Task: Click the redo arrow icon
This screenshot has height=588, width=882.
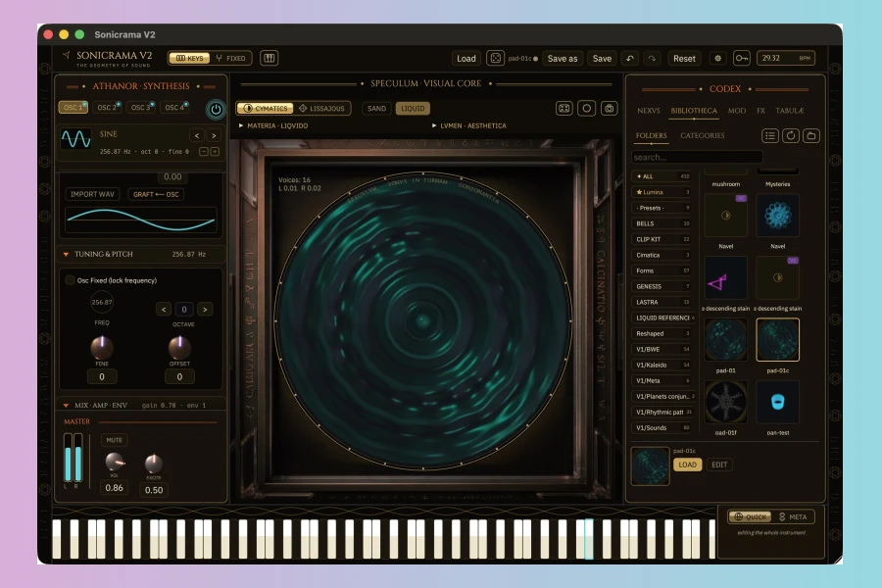Action: [x=652, y=58]
